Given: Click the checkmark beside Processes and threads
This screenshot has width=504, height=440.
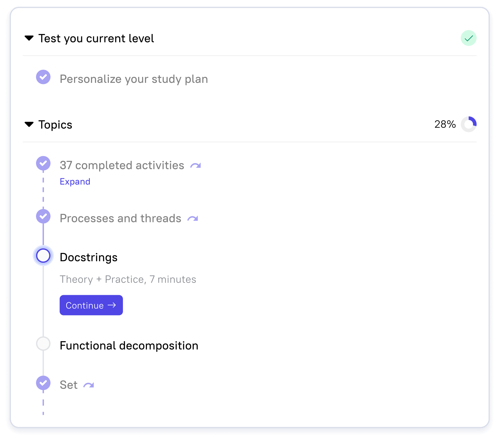Looking at the screenshot, I should 43,216.
